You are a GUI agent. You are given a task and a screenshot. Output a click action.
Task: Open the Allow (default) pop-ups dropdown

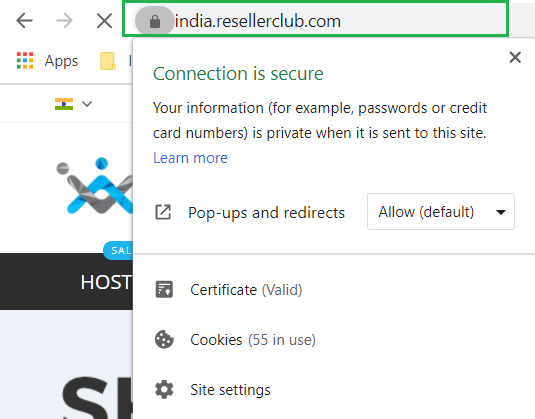coord(441,212)
